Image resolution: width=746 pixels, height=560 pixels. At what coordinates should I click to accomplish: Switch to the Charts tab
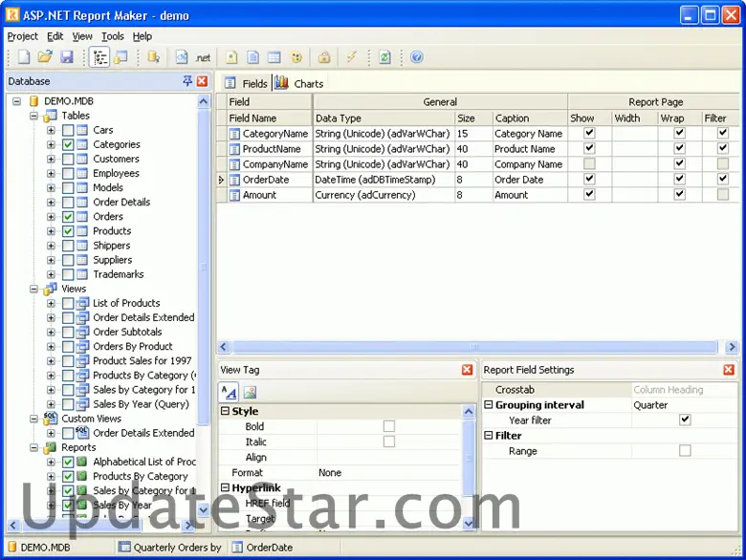point(299,84)
